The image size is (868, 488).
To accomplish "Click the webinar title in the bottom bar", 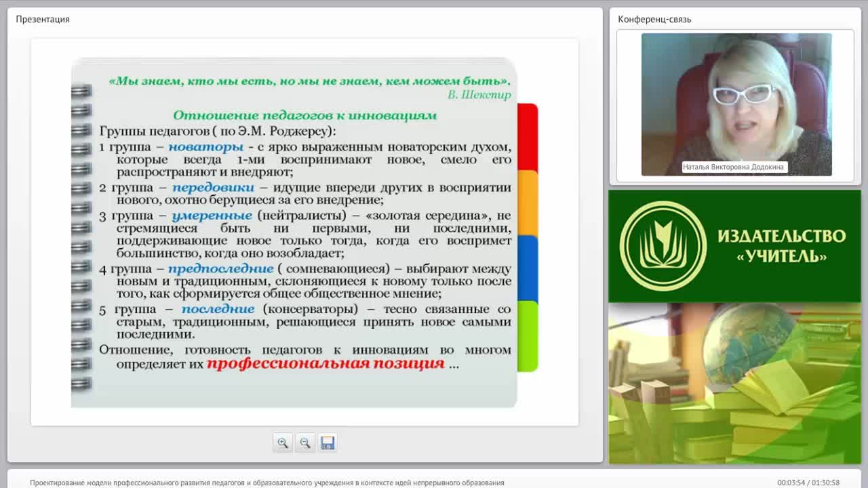I will click(x=267, y=483).
